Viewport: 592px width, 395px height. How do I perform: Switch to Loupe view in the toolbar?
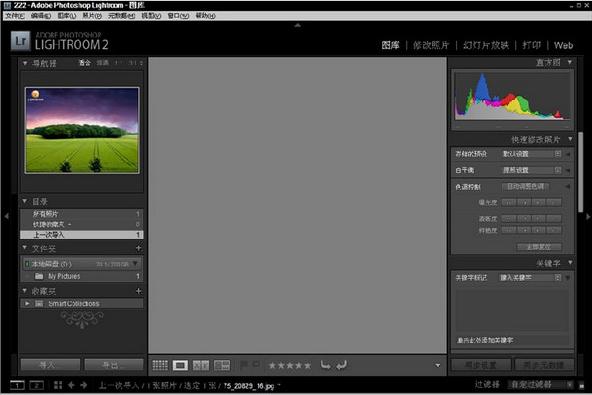180,365
